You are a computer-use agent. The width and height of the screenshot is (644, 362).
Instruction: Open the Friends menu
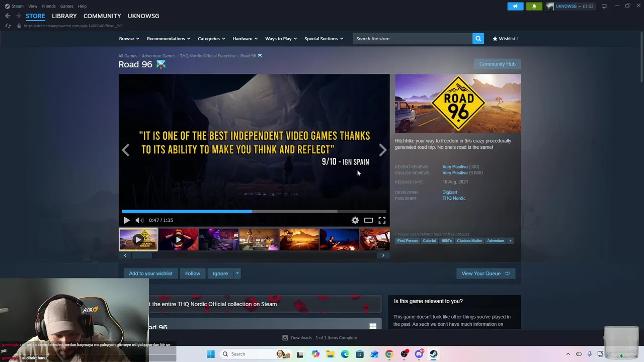pos(49,6)
